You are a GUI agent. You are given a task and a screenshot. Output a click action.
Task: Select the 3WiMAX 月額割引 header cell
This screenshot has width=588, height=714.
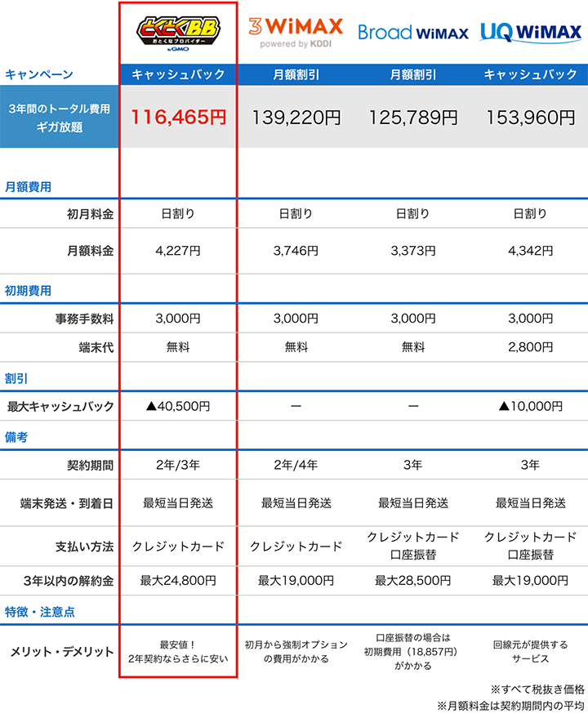point(296,74)
